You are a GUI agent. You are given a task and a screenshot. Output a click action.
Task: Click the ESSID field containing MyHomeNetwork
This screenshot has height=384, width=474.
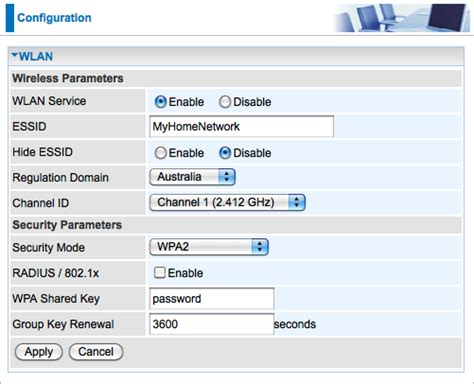click(x=242, y=126)
